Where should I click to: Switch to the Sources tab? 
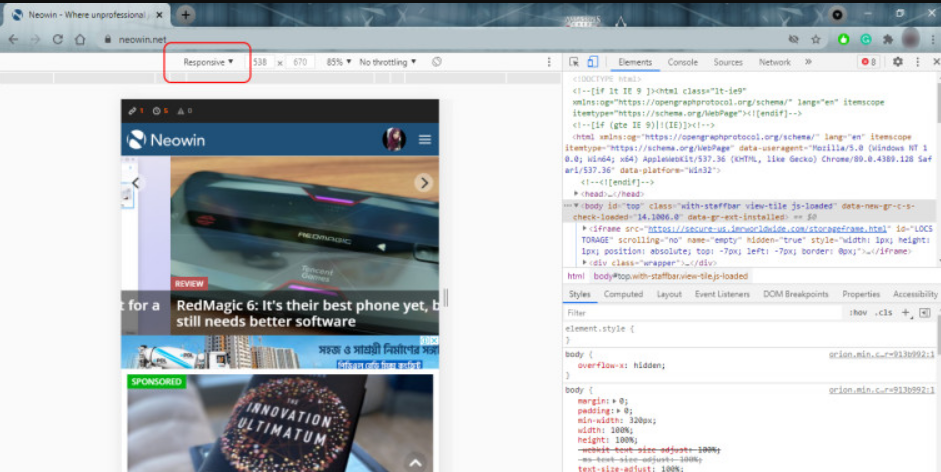point(728,62)
